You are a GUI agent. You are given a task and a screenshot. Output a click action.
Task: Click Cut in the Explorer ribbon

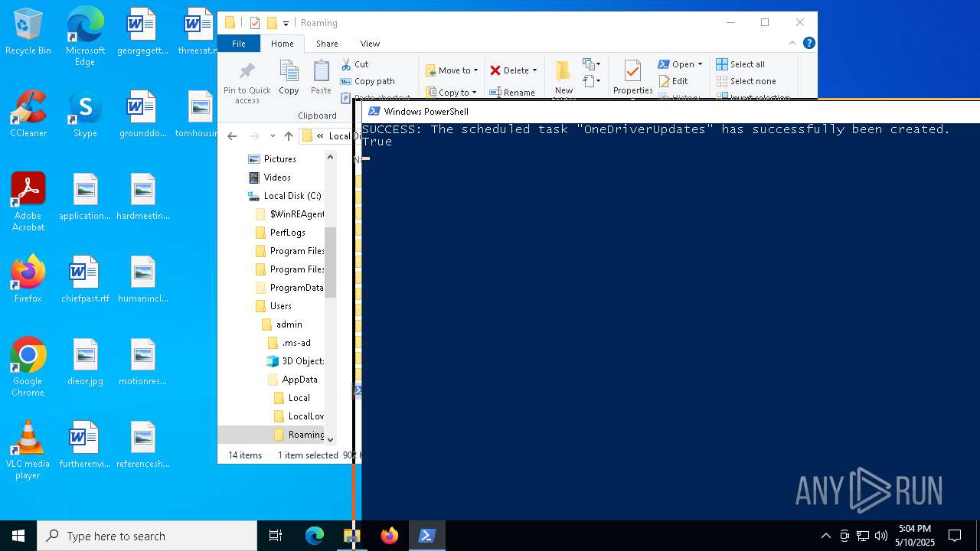click(354, 64)
